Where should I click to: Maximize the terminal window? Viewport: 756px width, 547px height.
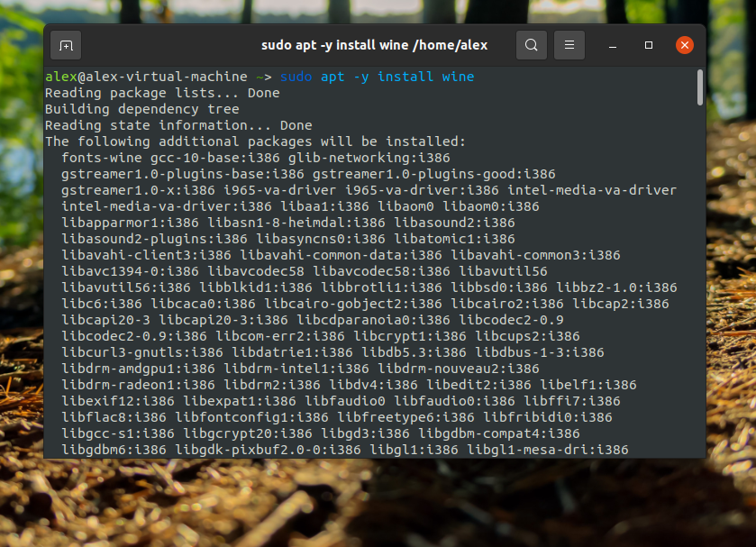click(649, 45)
